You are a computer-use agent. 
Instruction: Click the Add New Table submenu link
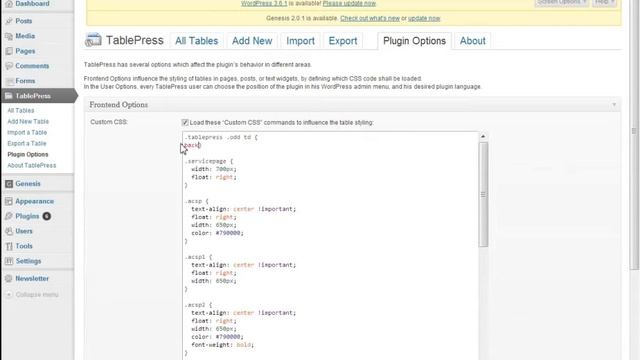(28, 122)
